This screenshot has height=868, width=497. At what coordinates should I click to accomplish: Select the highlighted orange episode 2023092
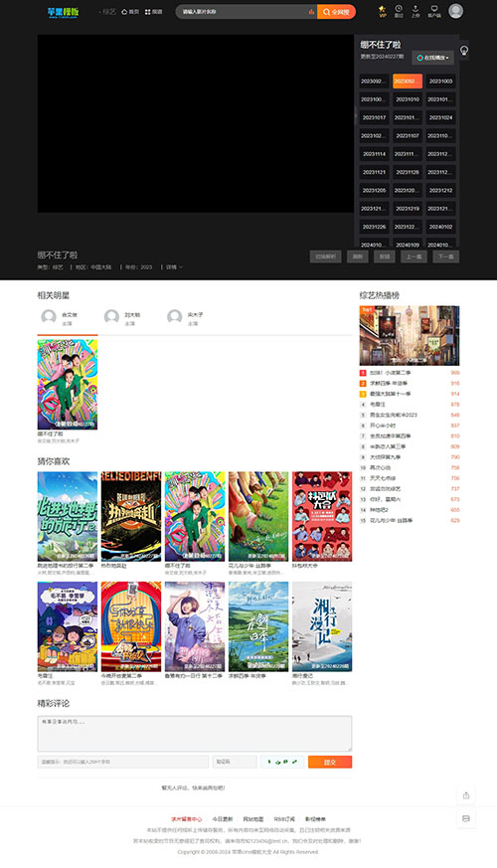pos(408,81)
